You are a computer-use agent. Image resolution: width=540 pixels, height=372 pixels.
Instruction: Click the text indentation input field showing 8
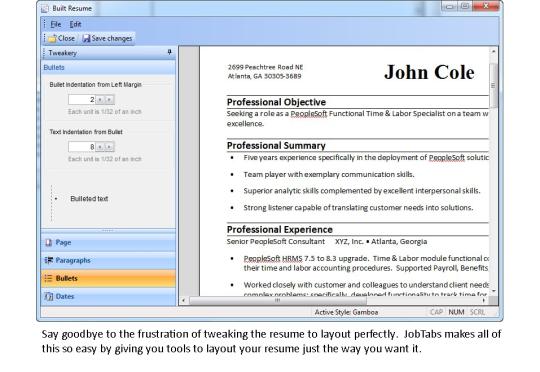(x=82, y=147)
